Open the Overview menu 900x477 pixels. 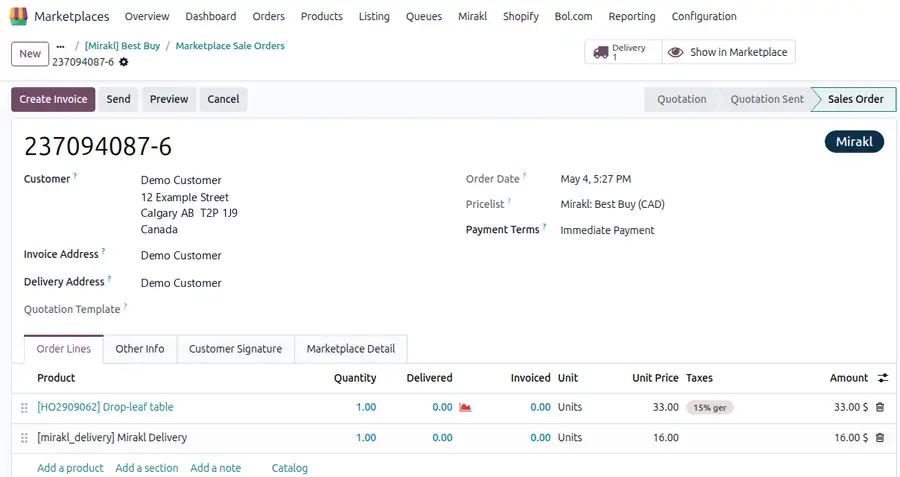pos(147,16)
